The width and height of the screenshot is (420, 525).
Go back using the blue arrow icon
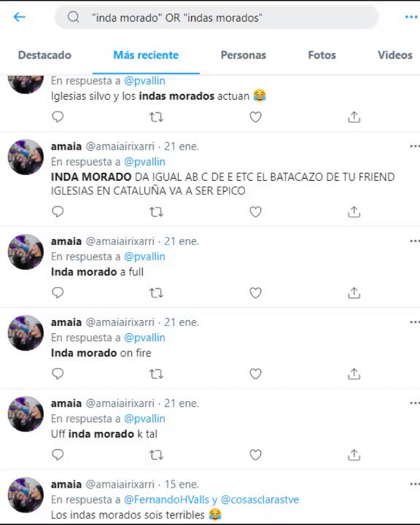[x=19, y=17]
